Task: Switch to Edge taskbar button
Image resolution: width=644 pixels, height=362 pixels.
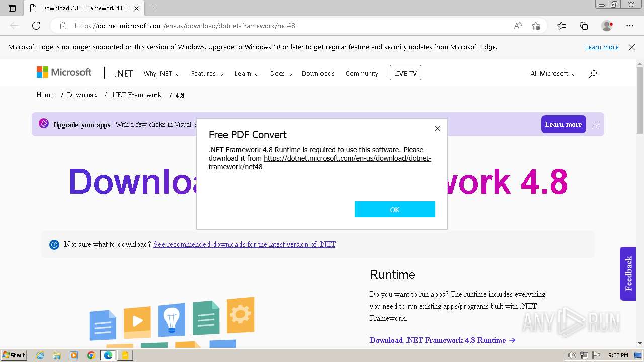Action: pos(108,355)
